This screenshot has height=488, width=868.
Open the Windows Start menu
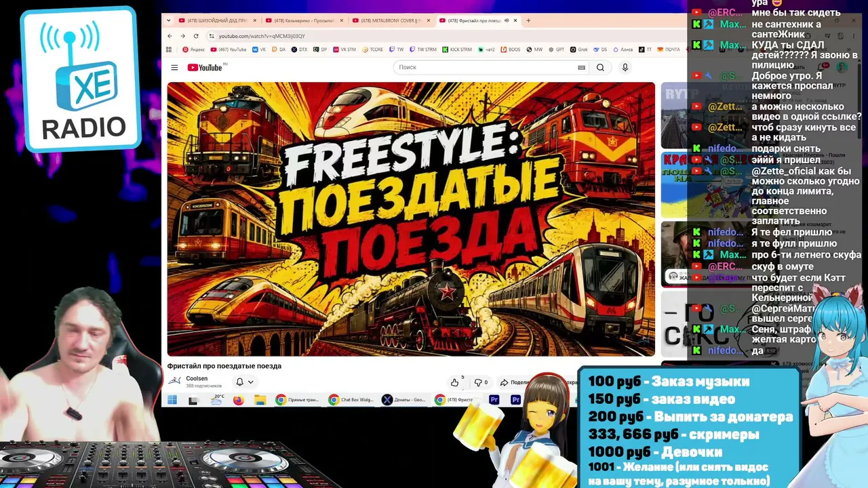[x=172, y=400]
